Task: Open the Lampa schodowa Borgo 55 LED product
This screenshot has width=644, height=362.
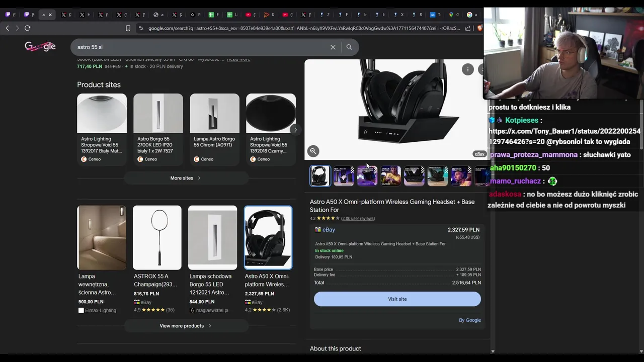Action: point(212,260)
